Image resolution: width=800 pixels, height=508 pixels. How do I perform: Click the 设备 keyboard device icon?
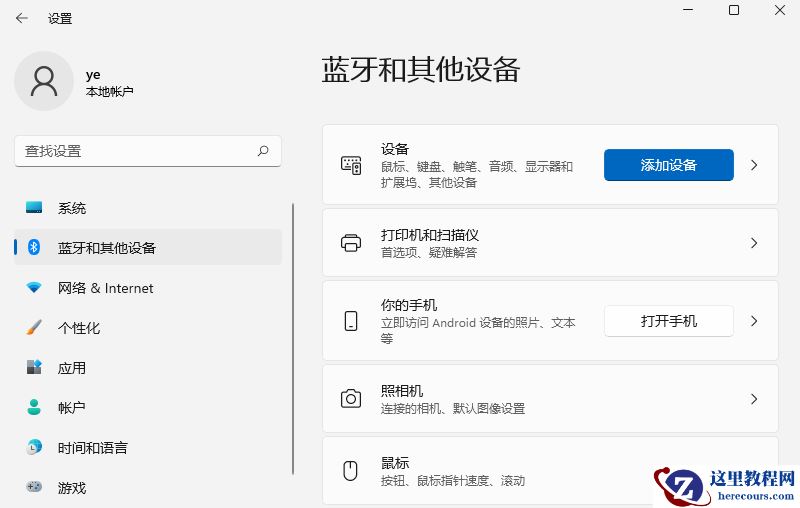point(351,165)
